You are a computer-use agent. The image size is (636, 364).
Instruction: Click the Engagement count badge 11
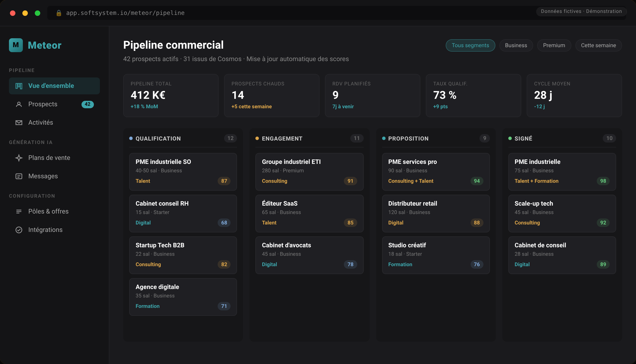click(x=357, y=138)
